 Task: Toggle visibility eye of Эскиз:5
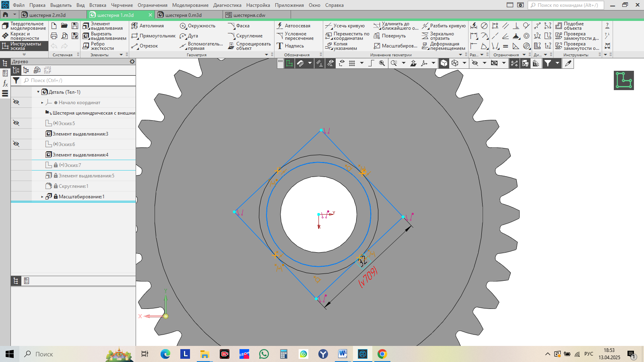[x=16, y=123]
